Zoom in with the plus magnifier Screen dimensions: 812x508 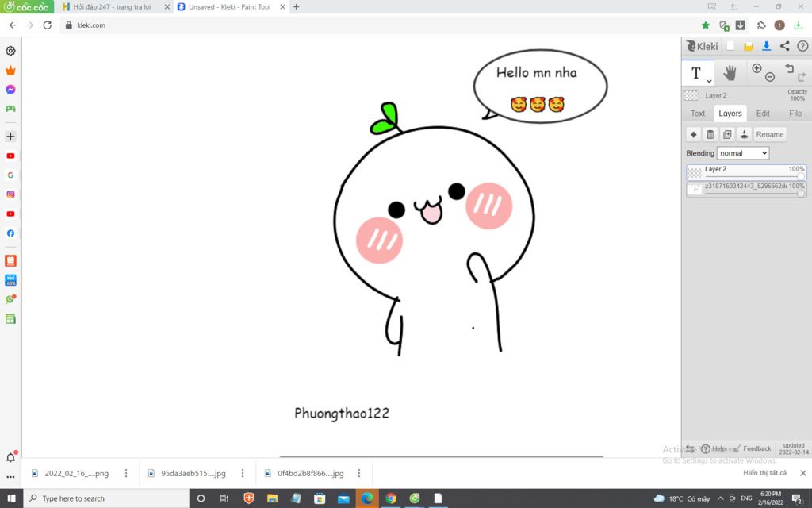tap(756, 68)
